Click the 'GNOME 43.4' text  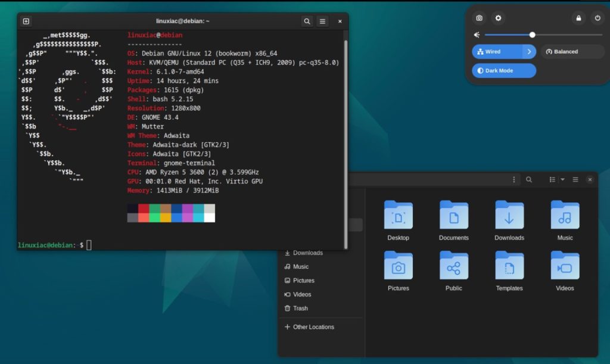160,117
